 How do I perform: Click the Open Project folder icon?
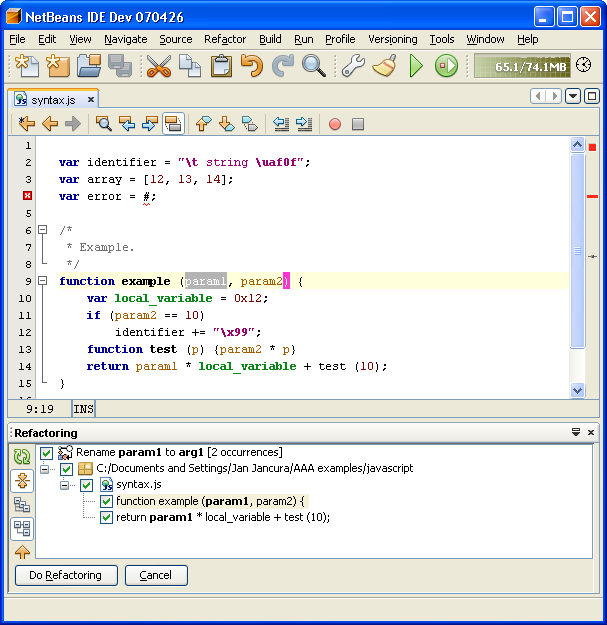pos(89,66)
